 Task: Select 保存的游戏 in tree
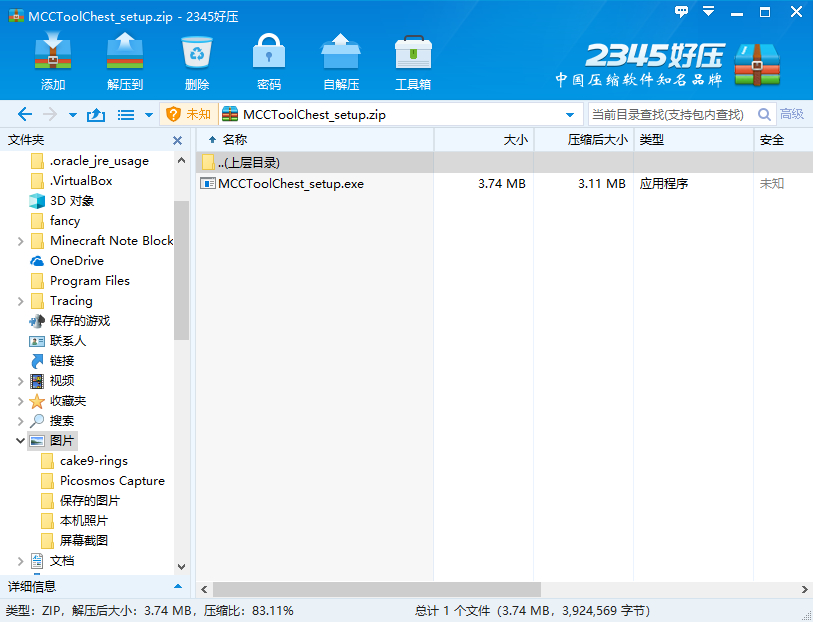click(x=80, y=321)
